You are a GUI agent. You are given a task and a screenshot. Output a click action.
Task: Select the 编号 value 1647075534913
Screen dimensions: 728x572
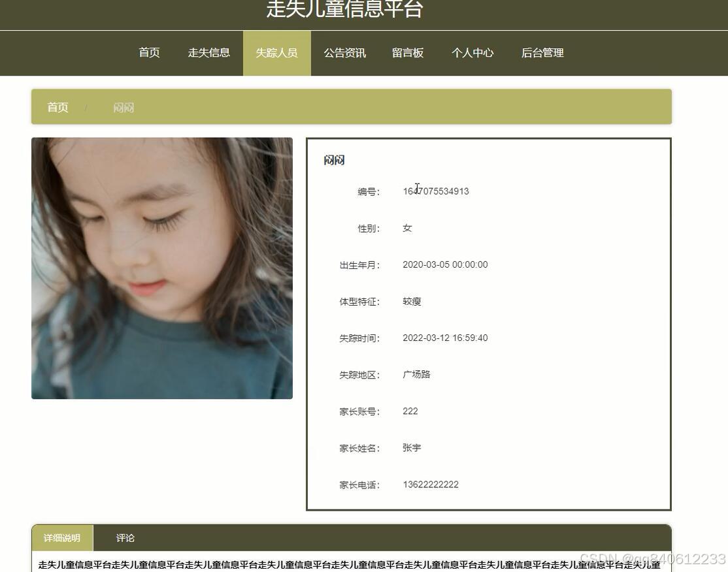point(436,191)
